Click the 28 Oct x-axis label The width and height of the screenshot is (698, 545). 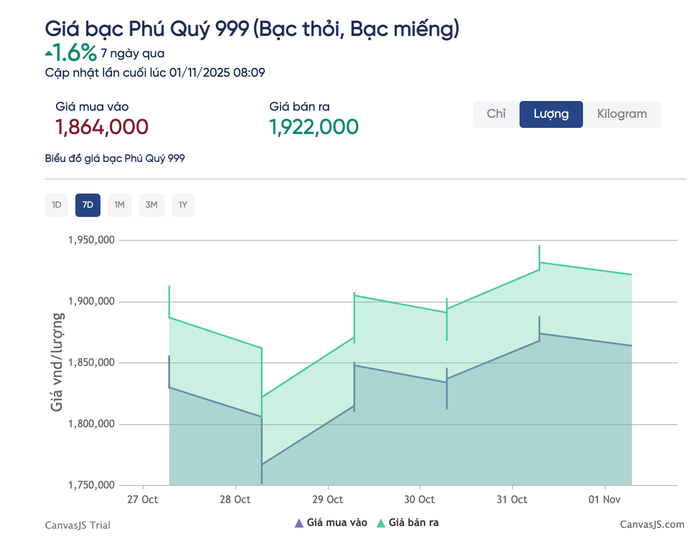tap(236, 499)
